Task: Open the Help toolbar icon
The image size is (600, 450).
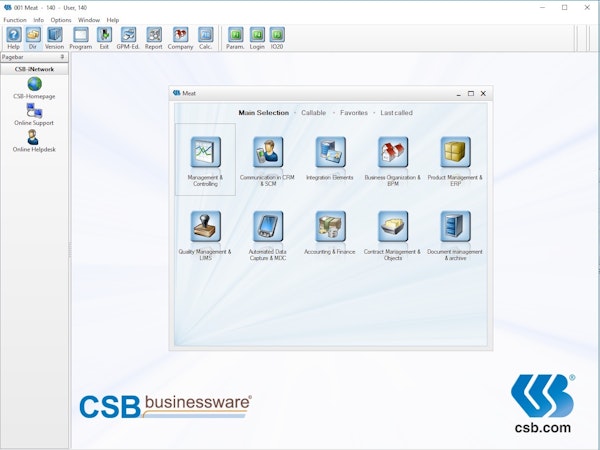Action: click(13, 38)
